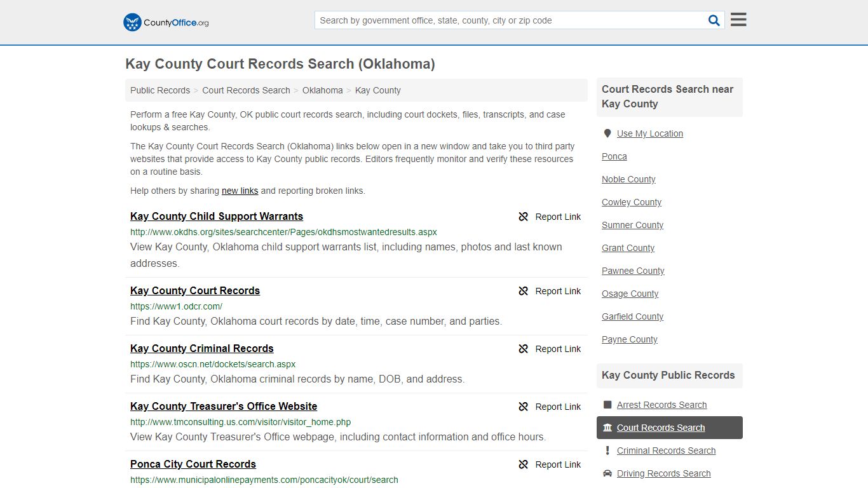Open Driving Records Search in sidebar
This screenshot has height=488, width=868.
click(663, 473)
